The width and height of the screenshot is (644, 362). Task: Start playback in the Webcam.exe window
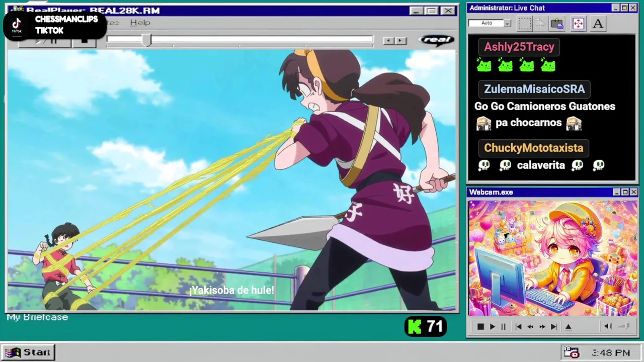492,327
